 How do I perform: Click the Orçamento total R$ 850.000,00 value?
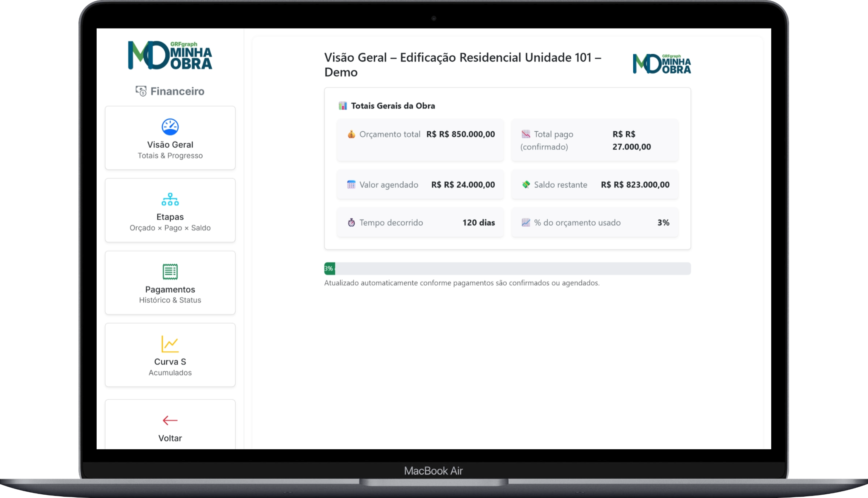pos(460,134)
